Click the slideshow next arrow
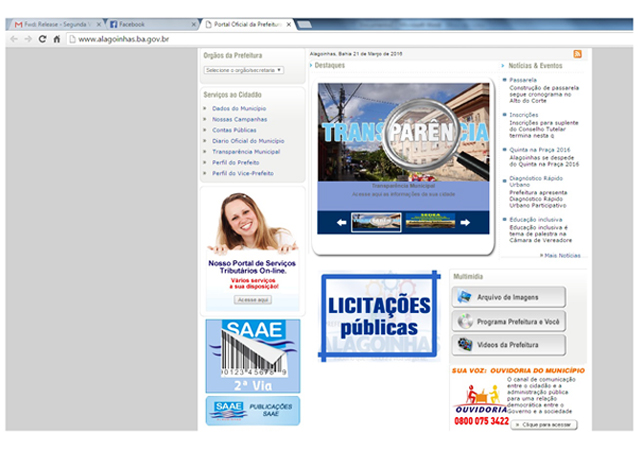 point(465,222)
